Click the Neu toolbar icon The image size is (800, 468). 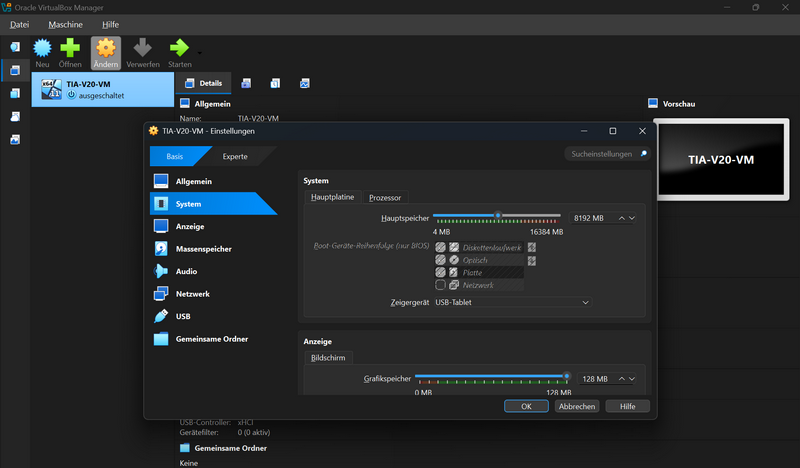(42, 48)
